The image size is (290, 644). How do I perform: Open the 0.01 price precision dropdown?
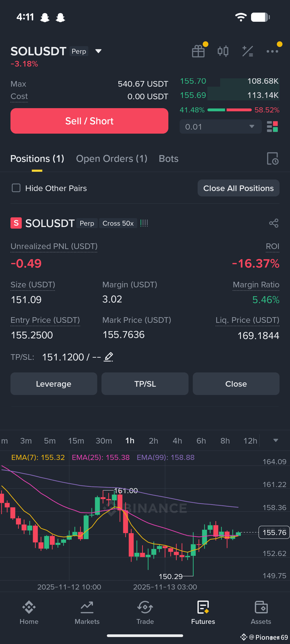220,127
